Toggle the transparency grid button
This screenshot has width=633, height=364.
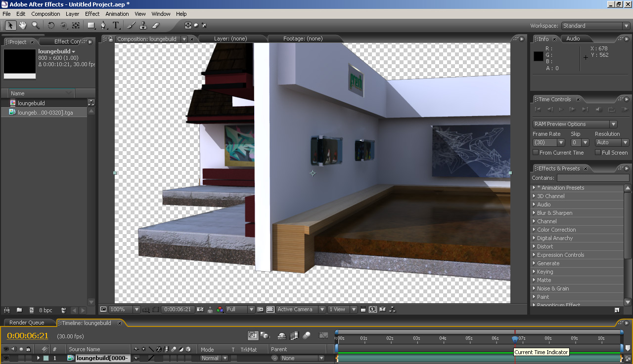pyautogui.click(x=270, y=310)
